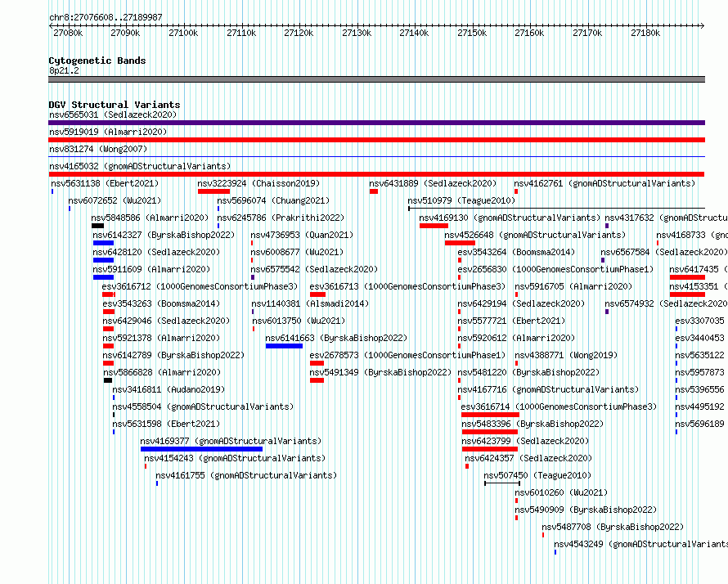Open nsv5487708 (ByrskaBishop2022) variant
The height and width of the screenshot is (584, 728).
pos(613,527)
